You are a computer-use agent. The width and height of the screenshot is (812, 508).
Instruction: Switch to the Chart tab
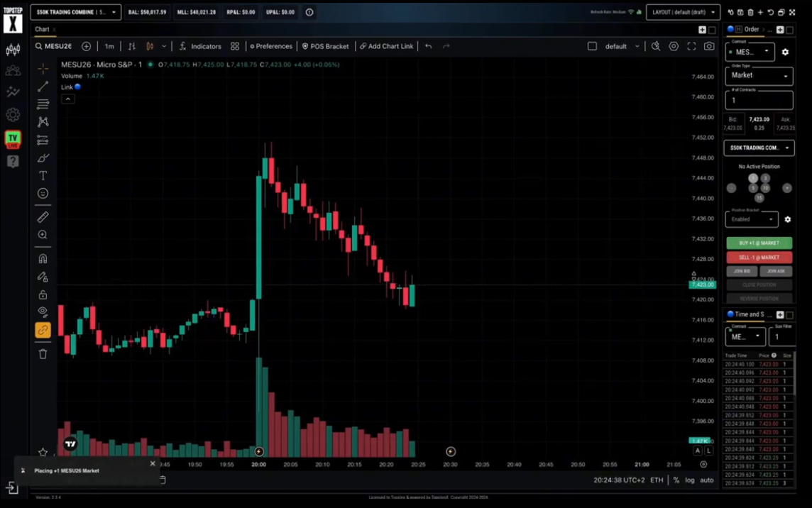point(42,30)
